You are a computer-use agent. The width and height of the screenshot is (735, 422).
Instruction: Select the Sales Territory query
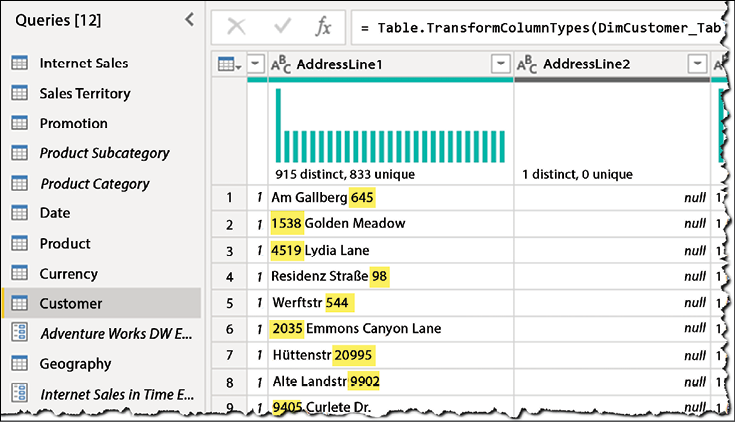(x=85, y=93)
